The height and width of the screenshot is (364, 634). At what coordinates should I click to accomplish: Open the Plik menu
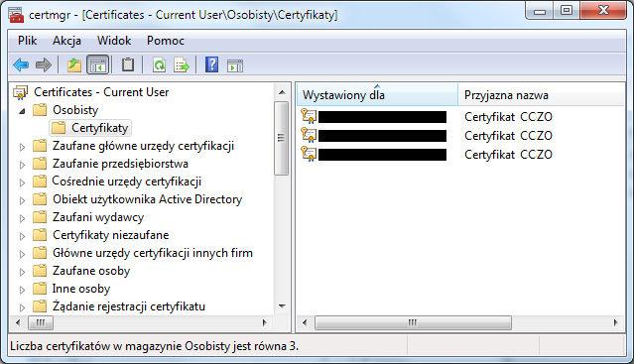[27, 41]
